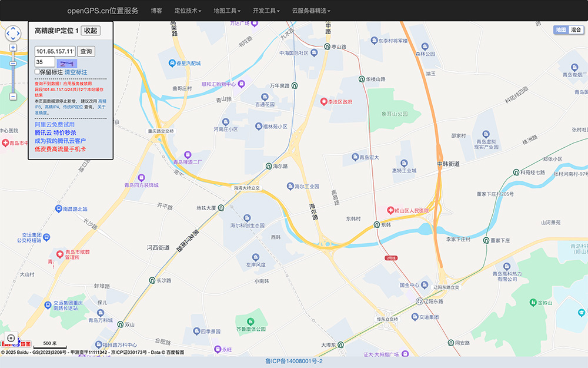
Task: Select the 辽阳东路 metro station icon
Action: 420,301
